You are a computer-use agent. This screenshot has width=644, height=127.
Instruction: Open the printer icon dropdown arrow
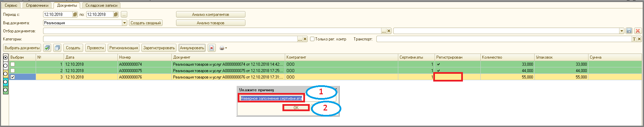point(226,48)
